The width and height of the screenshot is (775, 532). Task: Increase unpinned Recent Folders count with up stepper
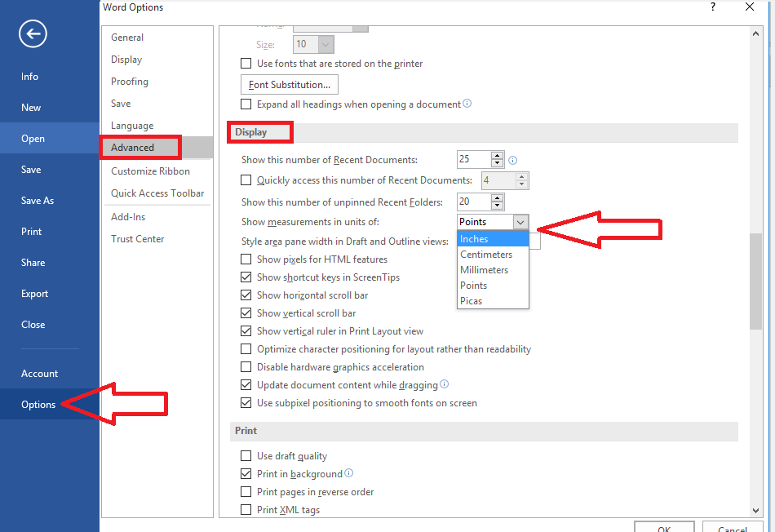(497, 197)
